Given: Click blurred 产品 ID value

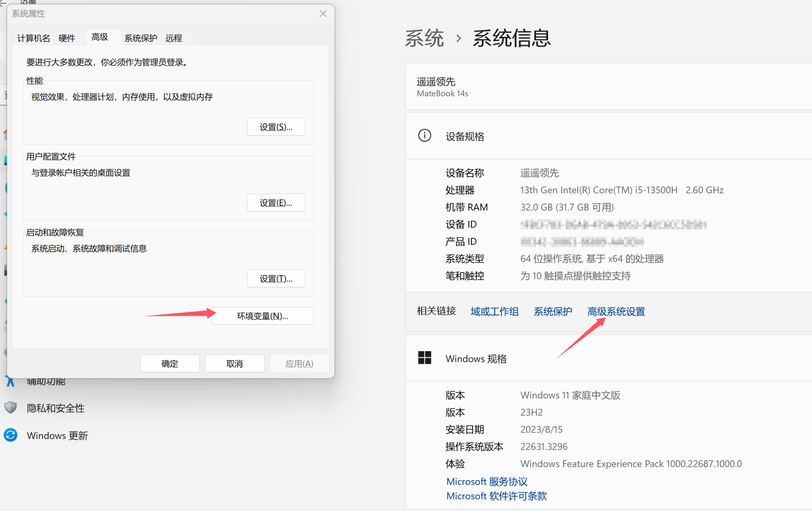Looking at the screenshot, I should [582, 241].
